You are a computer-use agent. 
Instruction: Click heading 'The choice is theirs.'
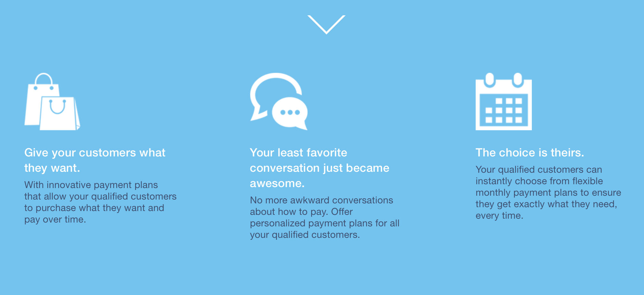click(530, 153)
